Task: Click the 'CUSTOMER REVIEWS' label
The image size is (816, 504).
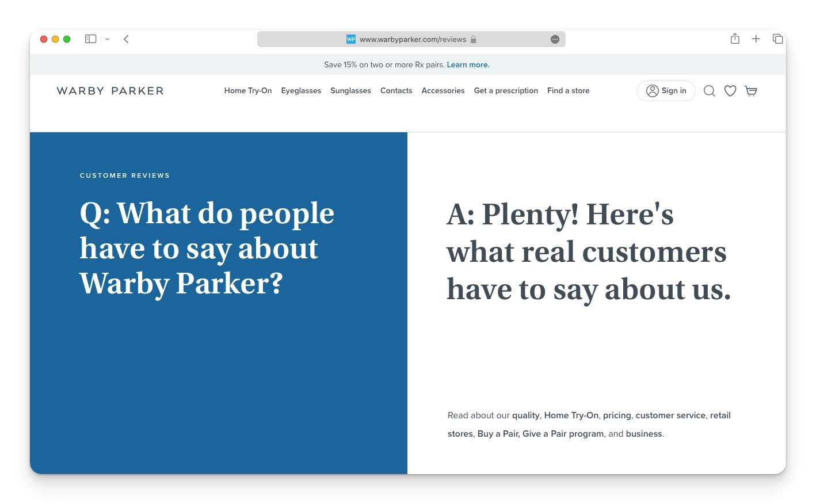Action: click(x=125, y=175)
